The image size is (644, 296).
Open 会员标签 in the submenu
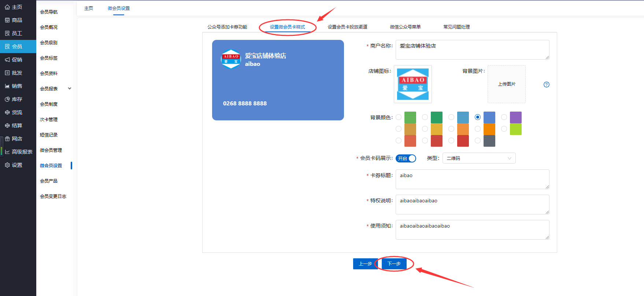click(49, 58)
